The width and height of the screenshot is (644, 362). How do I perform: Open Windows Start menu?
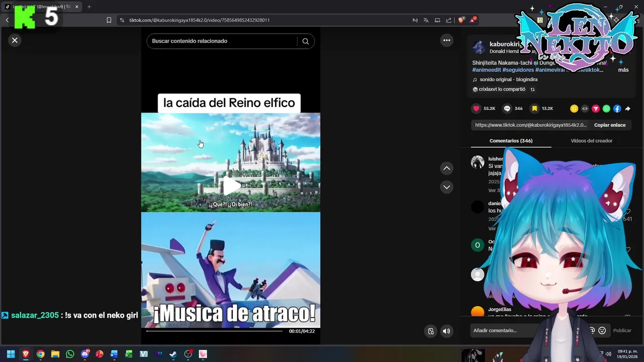(x=11, y=354)
